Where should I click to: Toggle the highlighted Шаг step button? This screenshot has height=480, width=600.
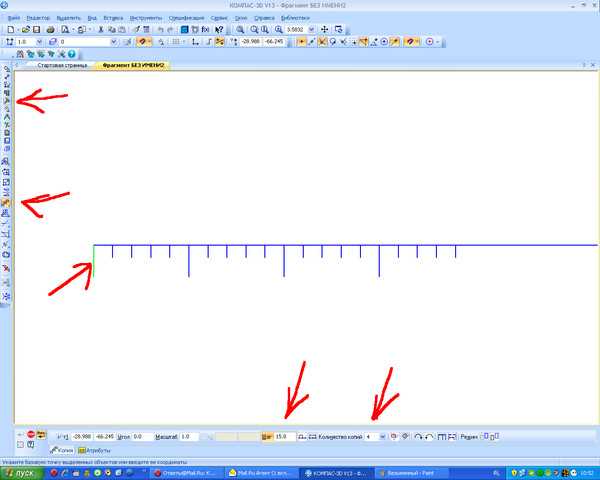267,436
